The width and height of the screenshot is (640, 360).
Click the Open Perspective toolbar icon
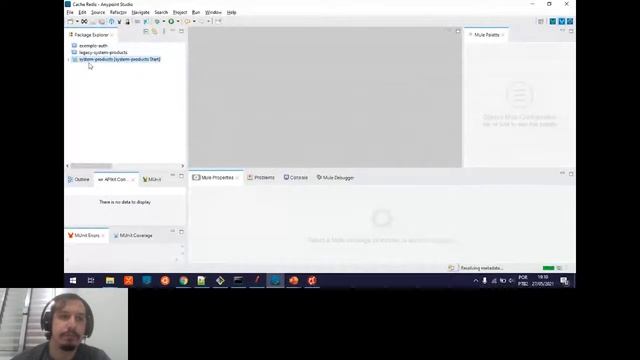coord(541,21)
